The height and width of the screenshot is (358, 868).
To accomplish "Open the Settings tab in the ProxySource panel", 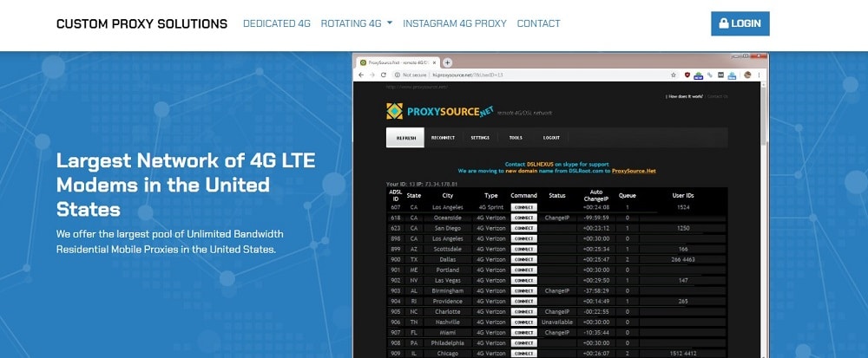I will [x=480, y=138].
